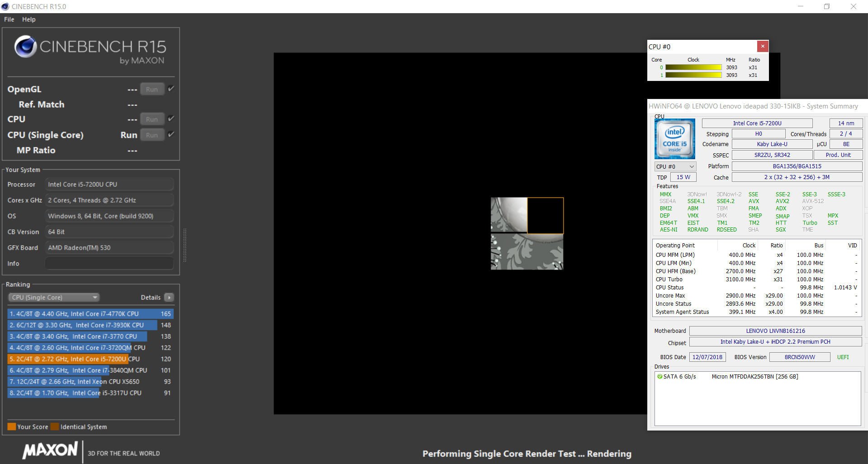Click the Intel Core i5 logo in HWiNFO

pyautogui.click(x=675, y=138)
